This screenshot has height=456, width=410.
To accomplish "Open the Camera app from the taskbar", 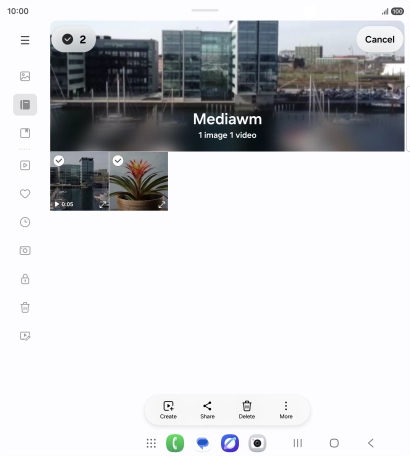I will [257, 443].
